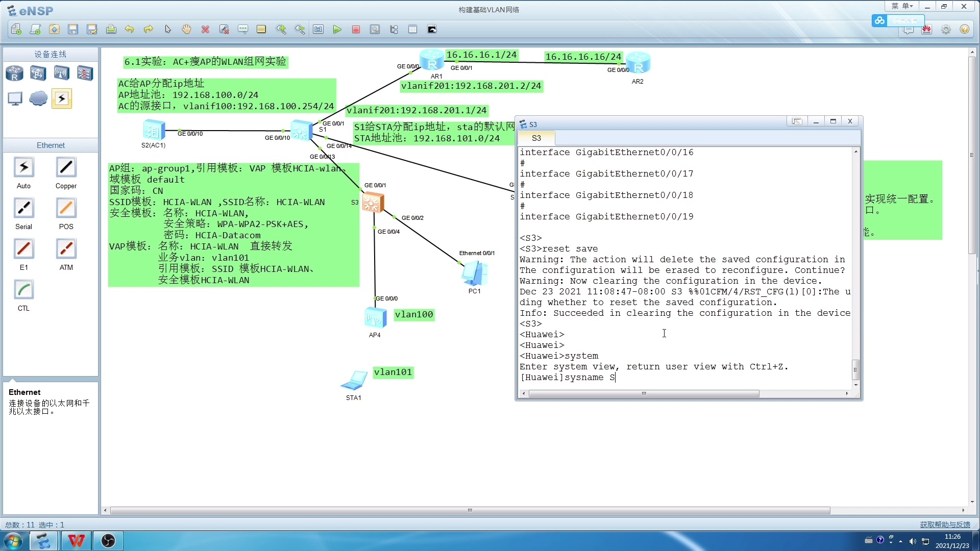This screenshot has width=980, height=551.
Task: Choose the Serial cable type
Action: [23, 208]
